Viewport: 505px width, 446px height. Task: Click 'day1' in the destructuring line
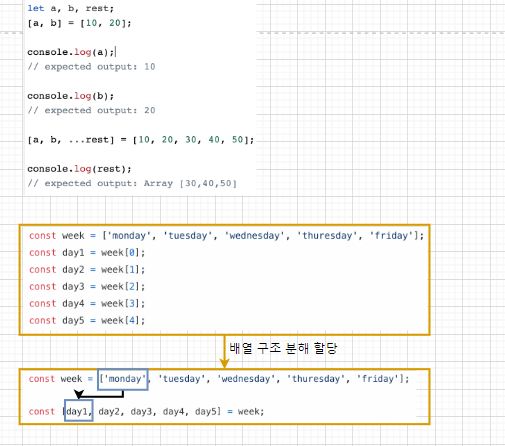click(x=77, y=412)
